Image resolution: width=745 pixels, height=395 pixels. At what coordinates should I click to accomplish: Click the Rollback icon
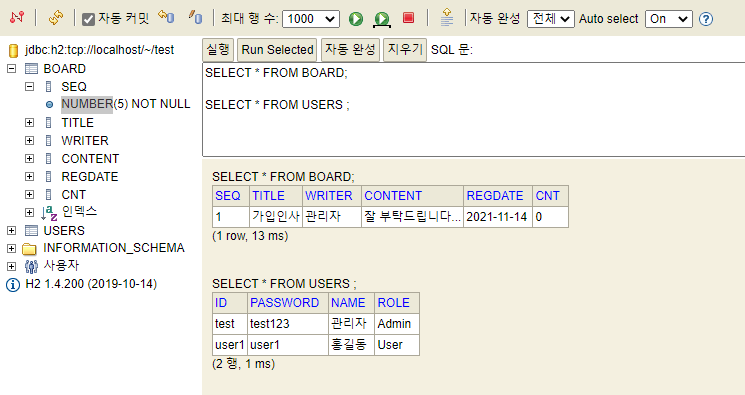tap(166, 18)
